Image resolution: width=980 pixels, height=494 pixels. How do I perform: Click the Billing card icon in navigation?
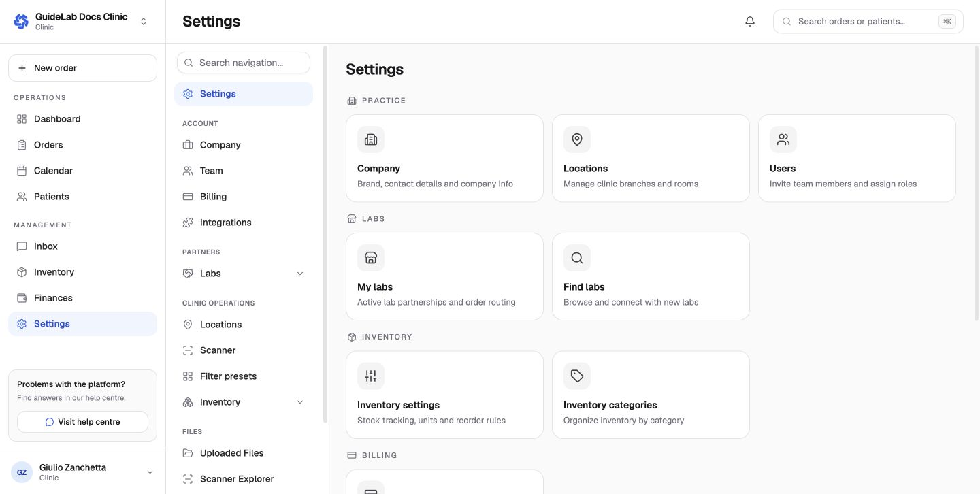coord(188,197)
